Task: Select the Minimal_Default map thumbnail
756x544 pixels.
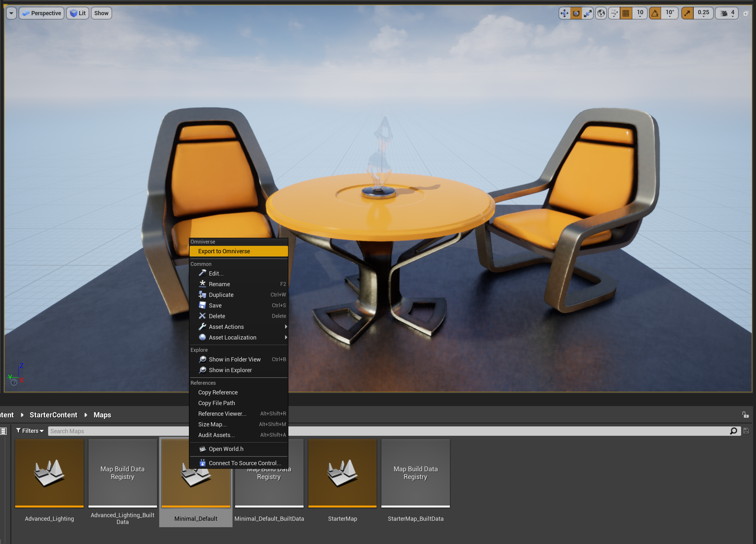Action: pos(196,488)
